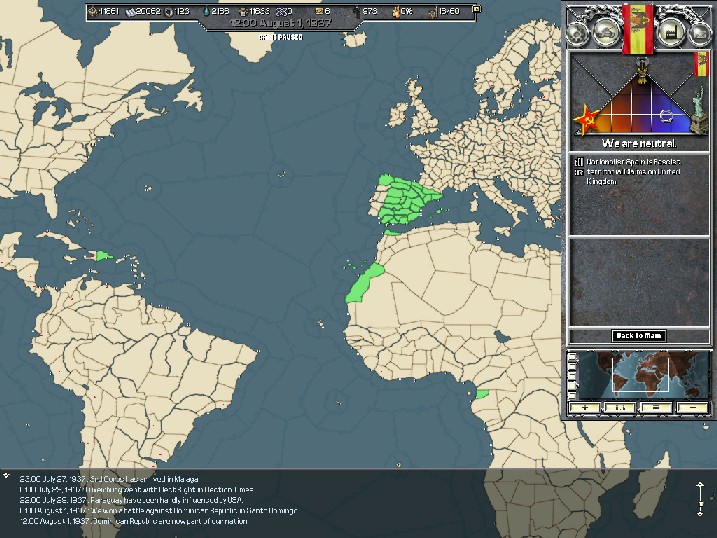
Task: Click the log entry about the Santo Domingo battle
Action: coord(158,511)
